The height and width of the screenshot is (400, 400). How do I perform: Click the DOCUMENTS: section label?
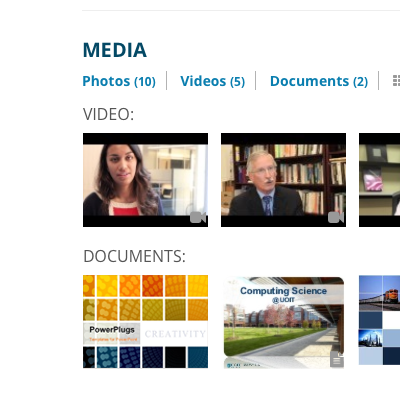(x=134, y=256)
